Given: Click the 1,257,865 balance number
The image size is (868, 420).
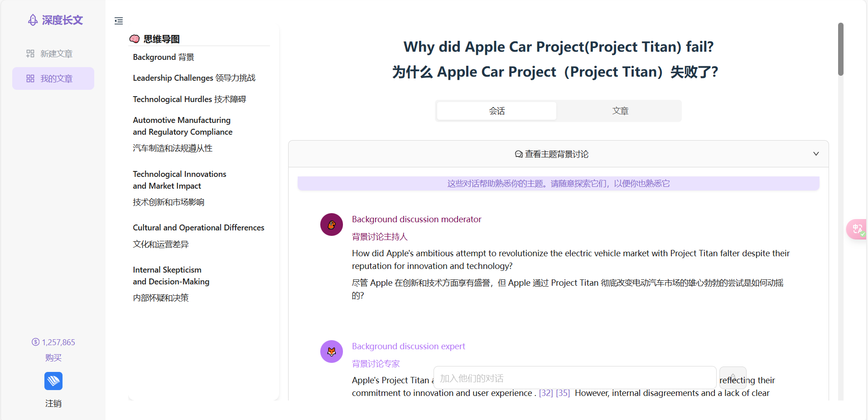Looking at the screenshot, I should point(58,342).
